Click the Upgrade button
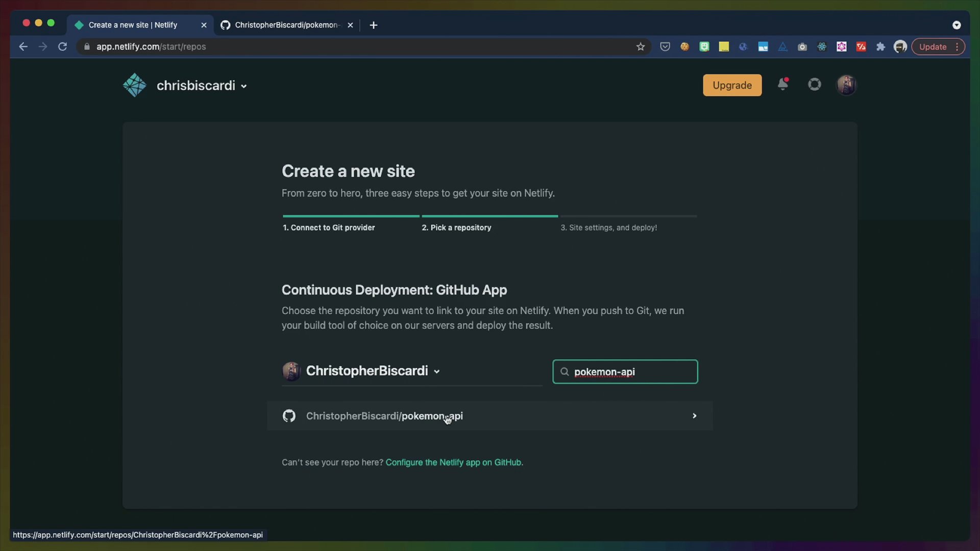The width and height of the screenshot is (980, 551). [732, 85]
